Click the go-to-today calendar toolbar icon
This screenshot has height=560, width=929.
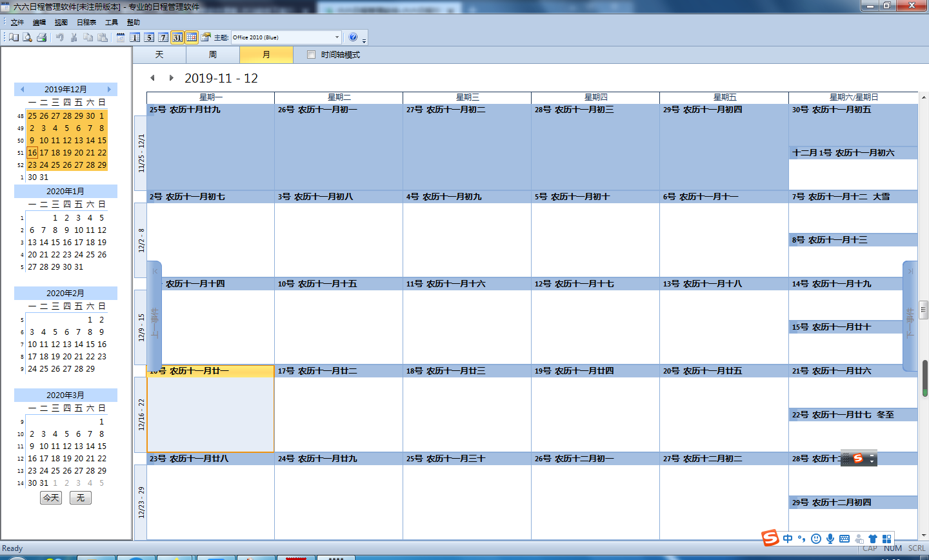[x=121, y=37]
